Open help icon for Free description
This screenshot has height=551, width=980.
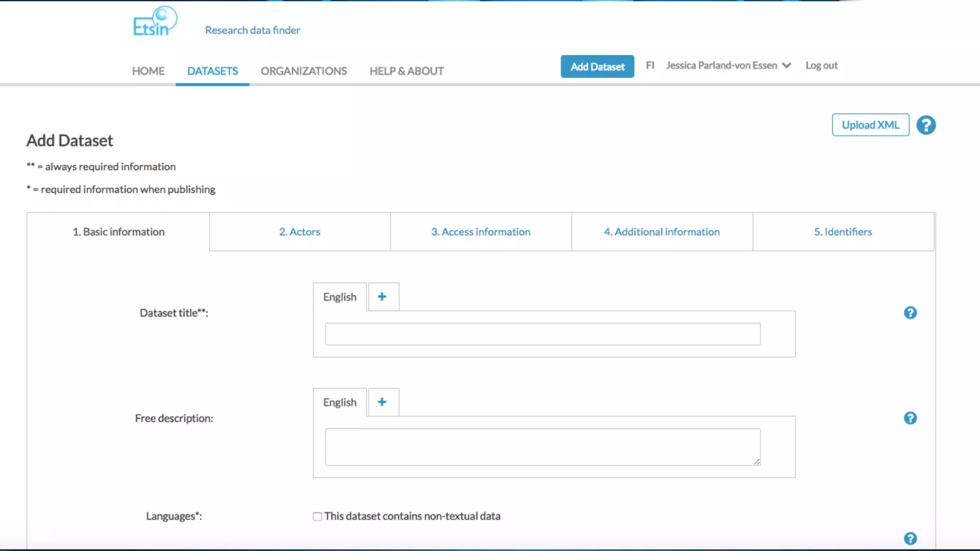click(910, 418)
